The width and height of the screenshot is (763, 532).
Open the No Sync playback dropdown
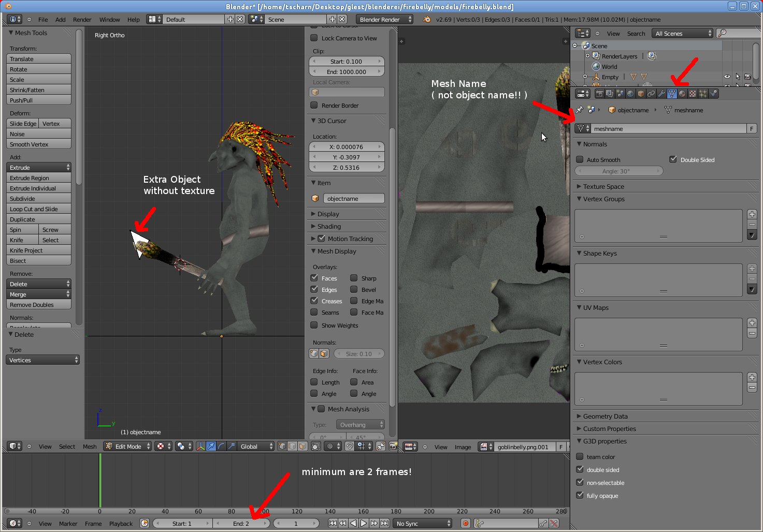(422, 523)
